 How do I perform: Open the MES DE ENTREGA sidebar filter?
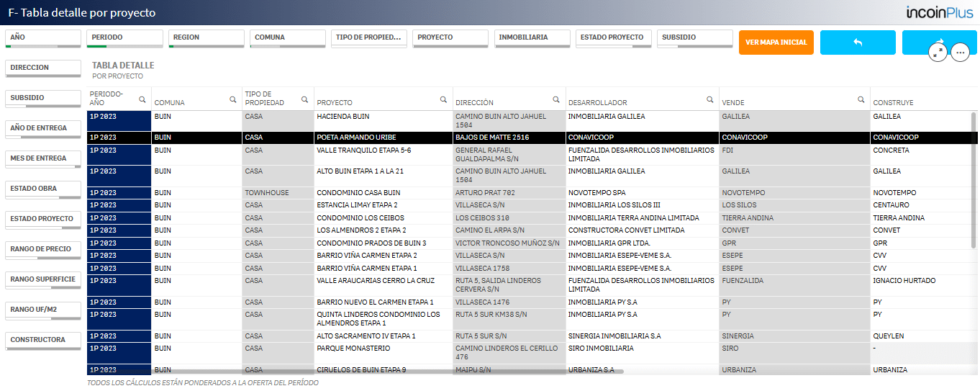click(43, 160)
